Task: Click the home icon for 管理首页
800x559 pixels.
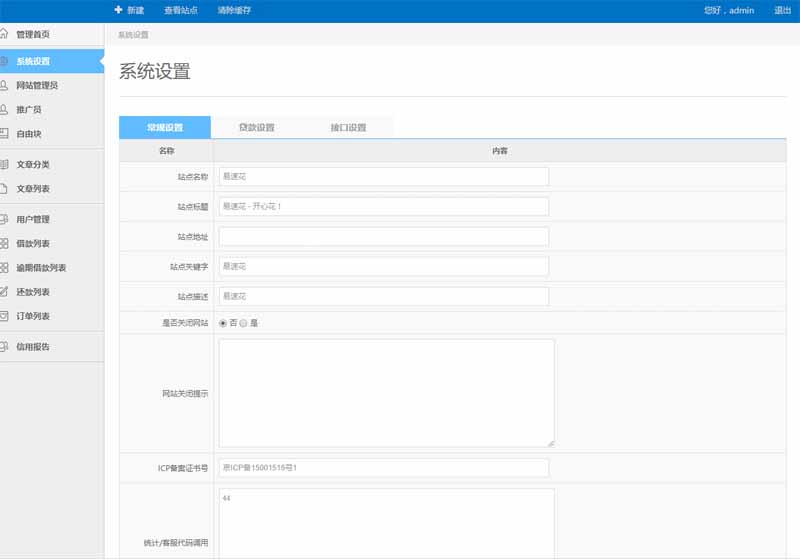Action: pos(5,34)
